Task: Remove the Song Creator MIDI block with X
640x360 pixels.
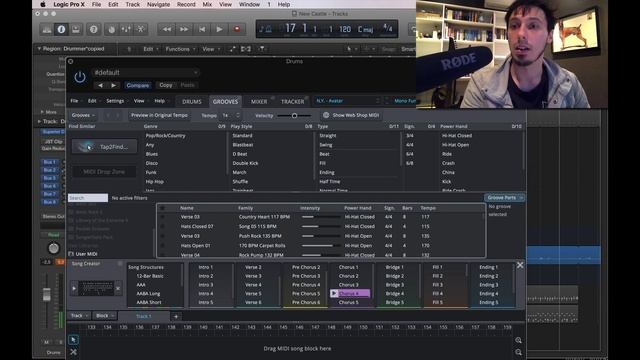Action: tap(118, 289)
